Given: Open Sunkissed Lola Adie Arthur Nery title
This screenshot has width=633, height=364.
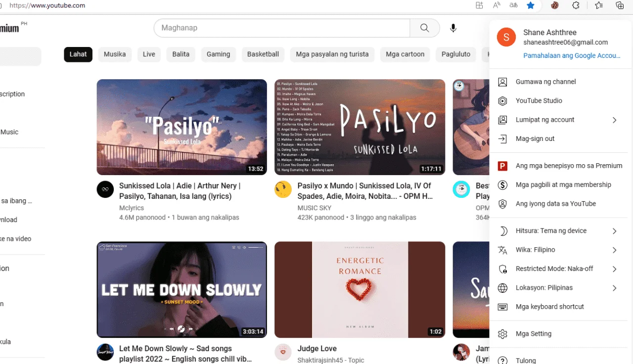Looking at the screenshot, I should pyautogui.click(x=180, y=191).
